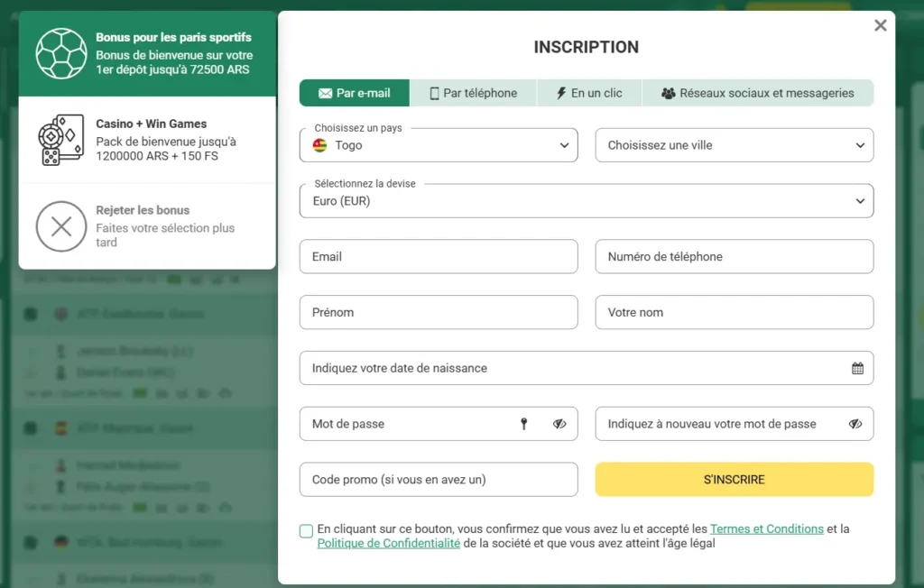Click the reject bonuses X circle icon
The height and width of the screenshot is (588, 924).
click(61, 226)
